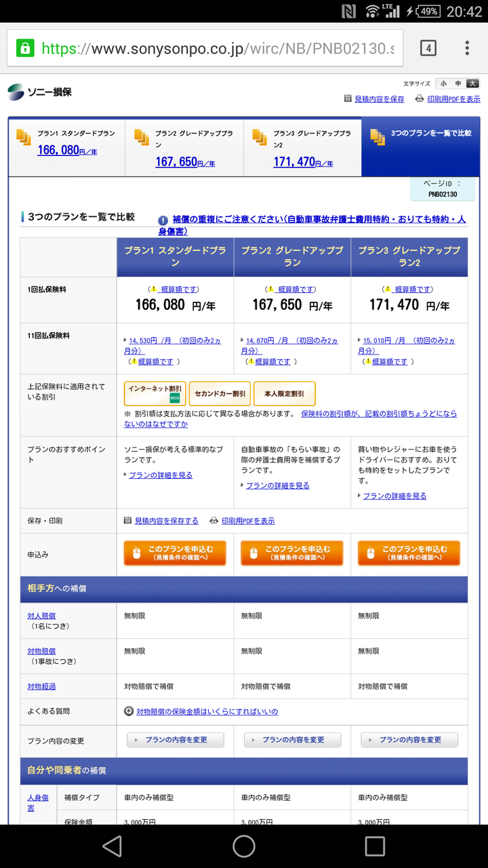
Task: Open the 人身傷害 coverage link
Action: tap(38, 803)
